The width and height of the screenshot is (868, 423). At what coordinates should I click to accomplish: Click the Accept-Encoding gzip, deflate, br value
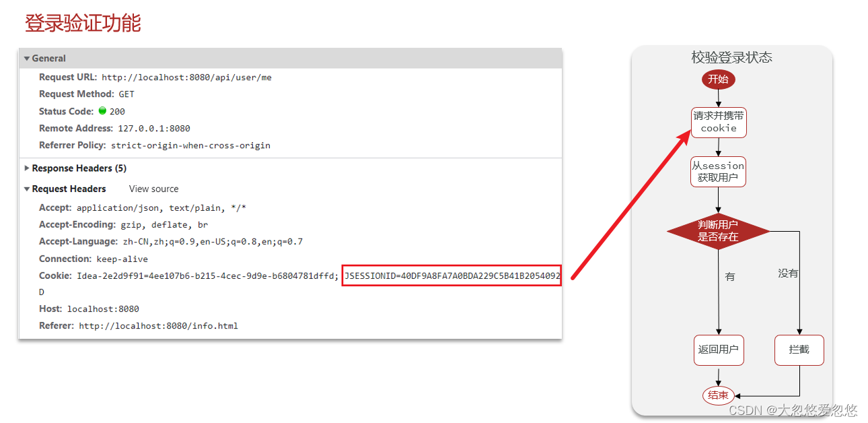pos(164,225)
